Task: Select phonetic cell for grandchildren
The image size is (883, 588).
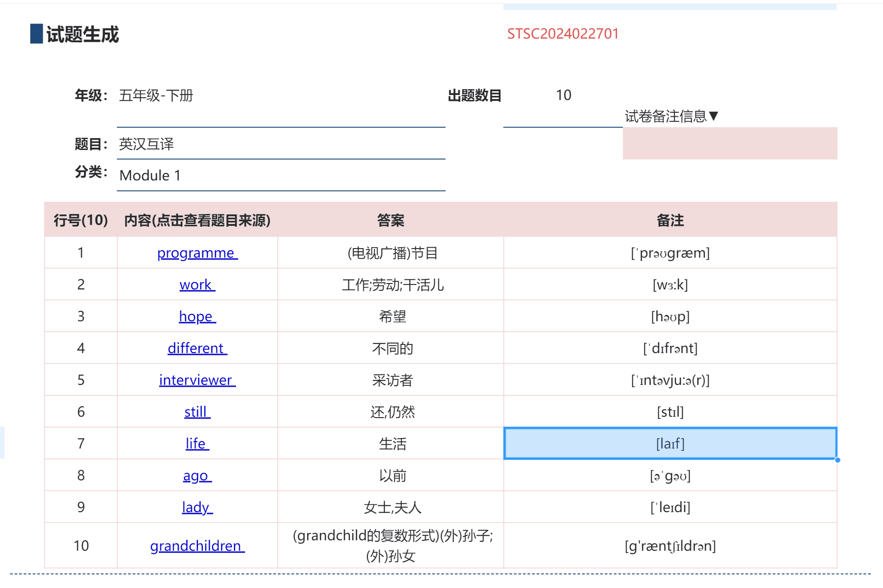Action: pos(670,546)
